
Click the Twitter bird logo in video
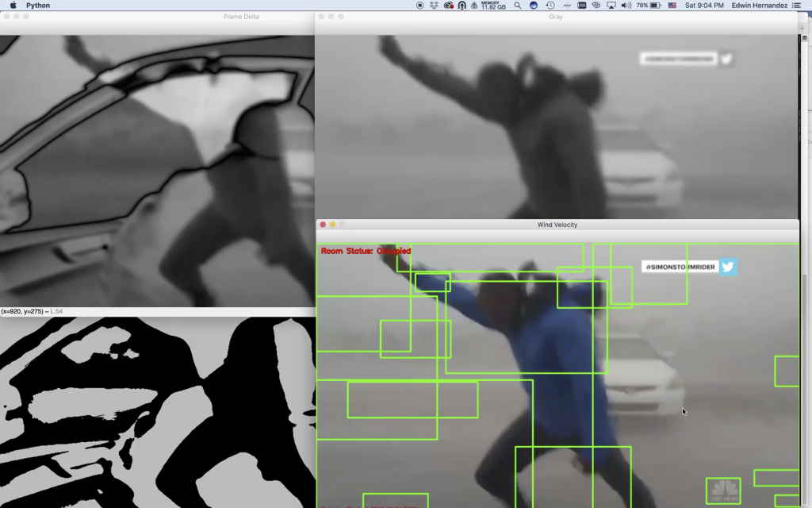[728, 267]
